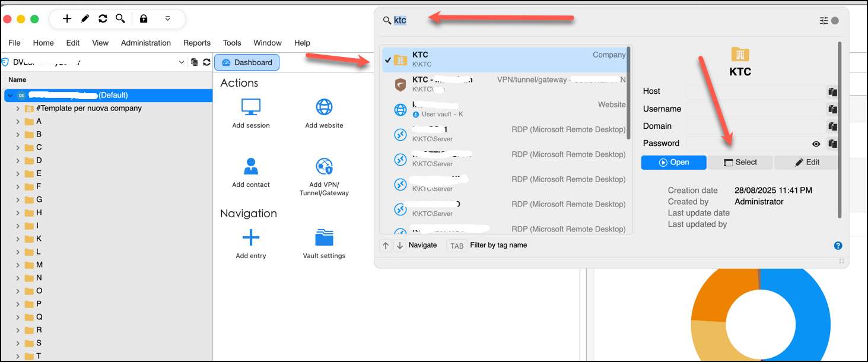Viewport: 868px width, 362px height.
Task: Switch to the Dashboard tab
Action: click(247, 62)
